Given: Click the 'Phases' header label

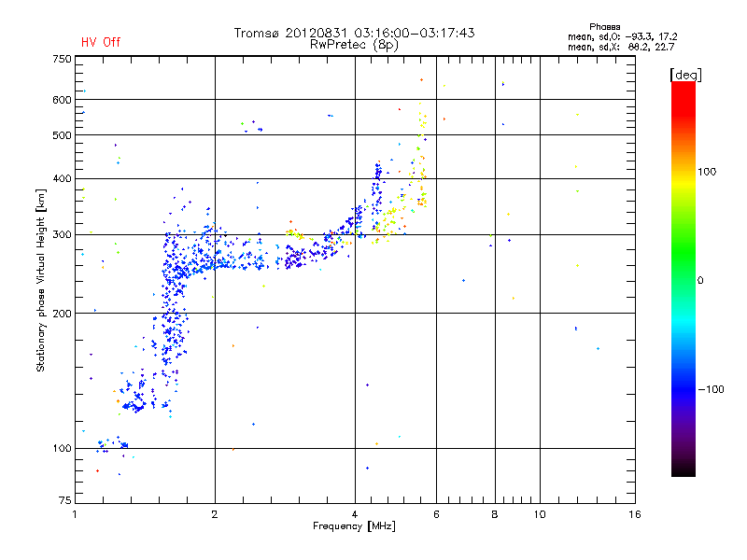Looking at the screenshot, I should pyautogui.click(x=604, y=27).
